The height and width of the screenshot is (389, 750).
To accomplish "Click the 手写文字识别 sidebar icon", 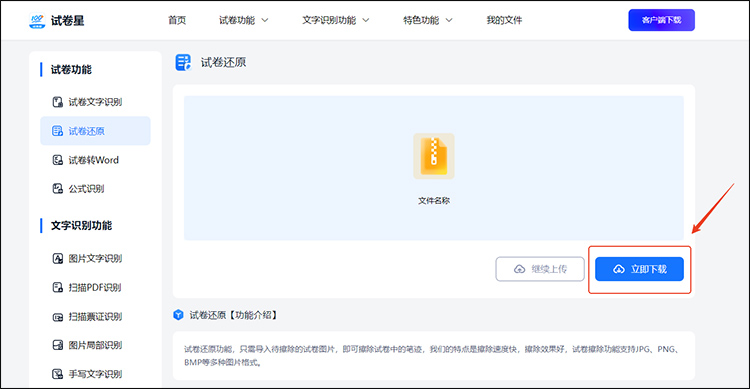I will point(57,374).
